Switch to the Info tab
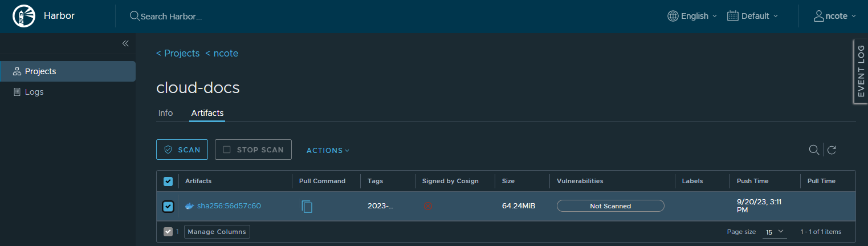This screenshot has height=246, width=868. tap(165, 113)
